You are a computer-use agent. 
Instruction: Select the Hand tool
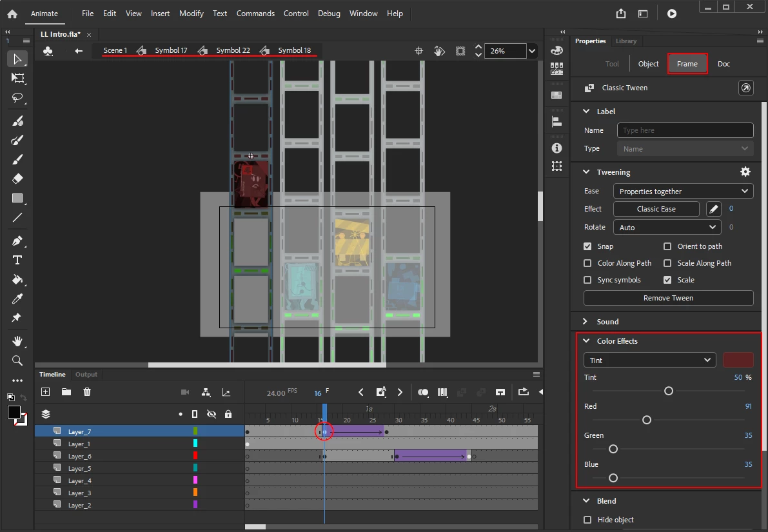coord(17,340)
